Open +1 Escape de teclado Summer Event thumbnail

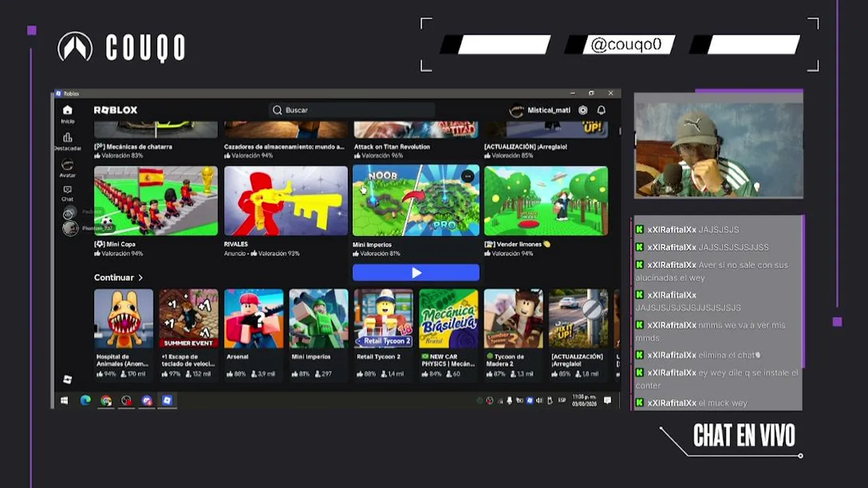(x=189, y=319)
